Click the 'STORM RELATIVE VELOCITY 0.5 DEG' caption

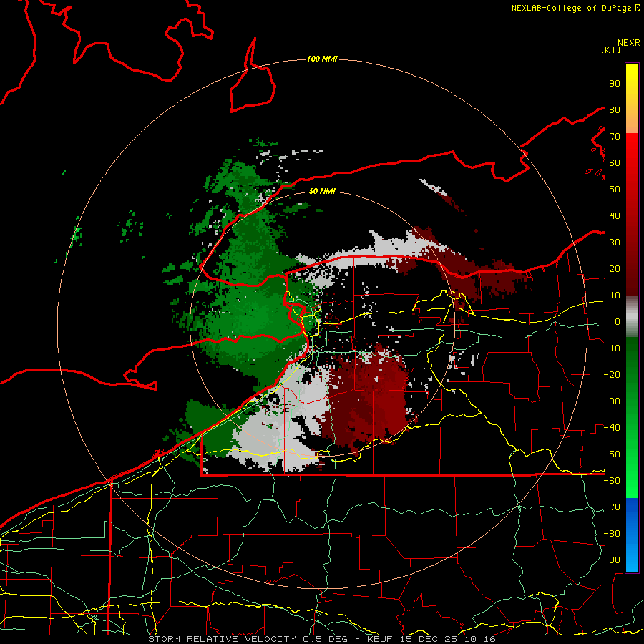[248, 639]
